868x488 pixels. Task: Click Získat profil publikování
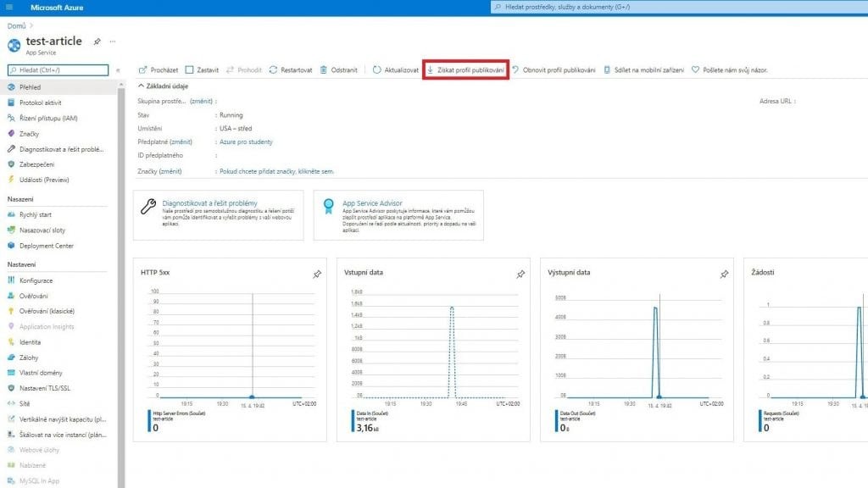click(x=465, y=69)
